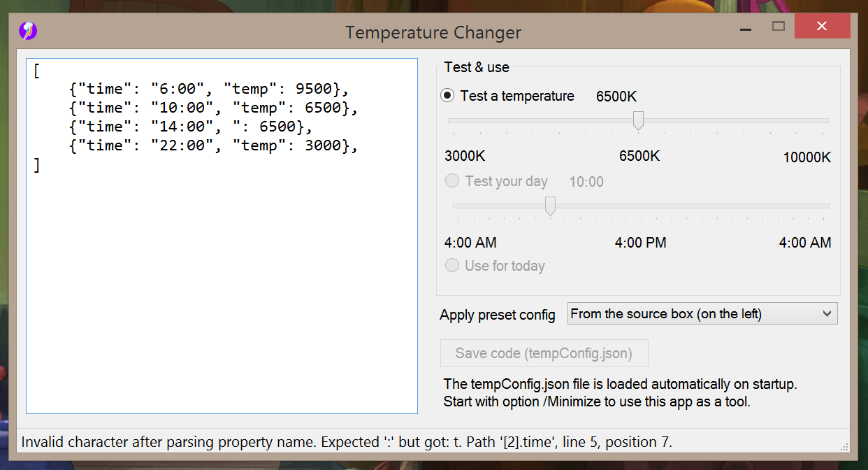
Task: Select the "Test a temperature" radio button
Action: (x=448, y=96)
